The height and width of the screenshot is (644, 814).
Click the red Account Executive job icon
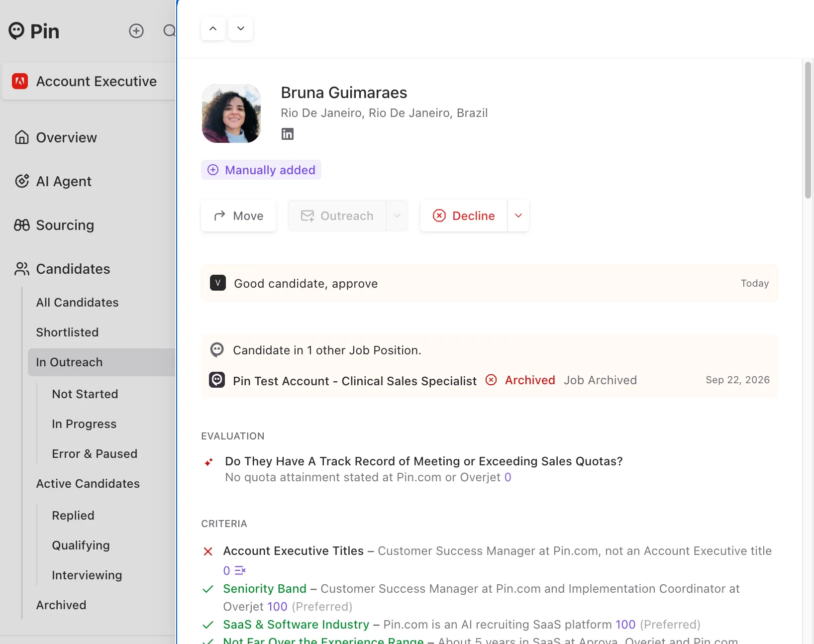tap(20, 81)
